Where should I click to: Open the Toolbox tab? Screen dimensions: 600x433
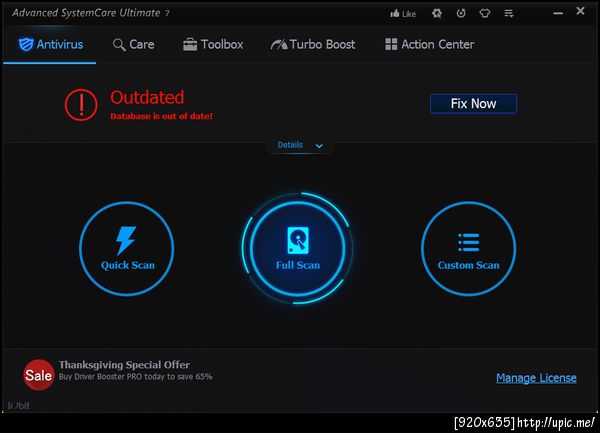tap(213, 44)
